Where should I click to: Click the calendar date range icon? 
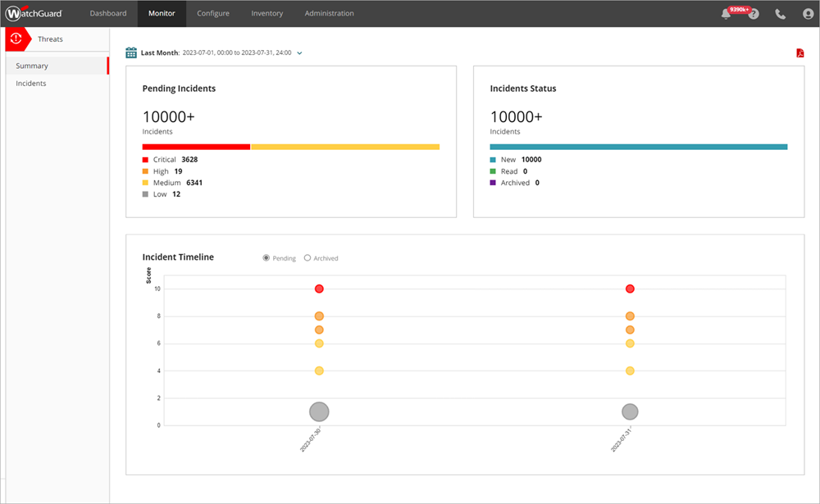click(131, 52)
